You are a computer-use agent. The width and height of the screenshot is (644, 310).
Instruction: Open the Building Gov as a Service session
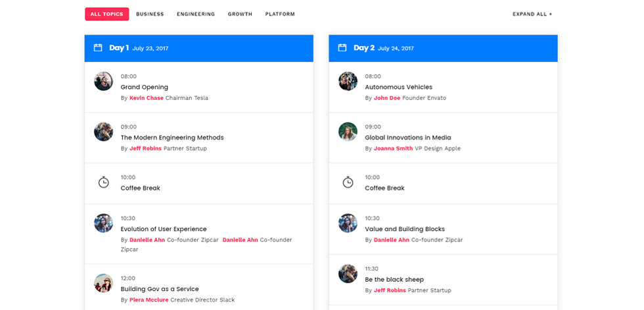point(159,289)
